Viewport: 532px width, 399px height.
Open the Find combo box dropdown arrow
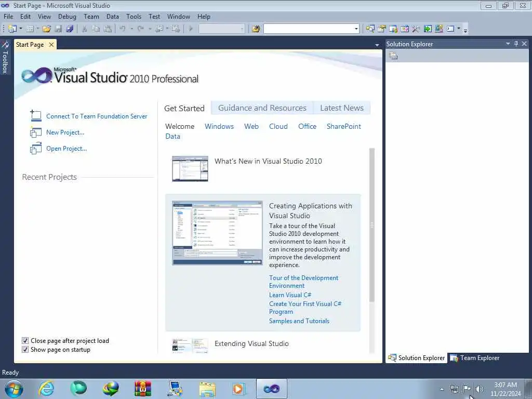pos(356,29)
